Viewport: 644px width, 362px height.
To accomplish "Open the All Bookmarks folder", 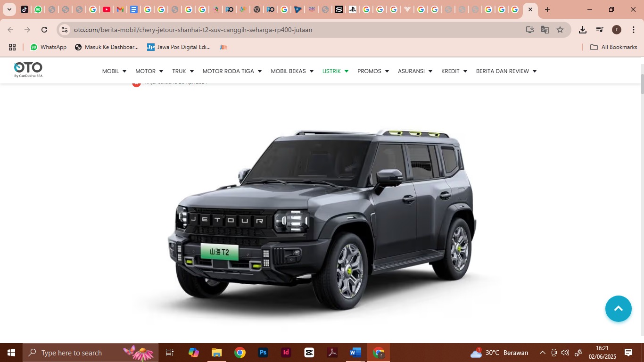I will (x=614, y=47).
